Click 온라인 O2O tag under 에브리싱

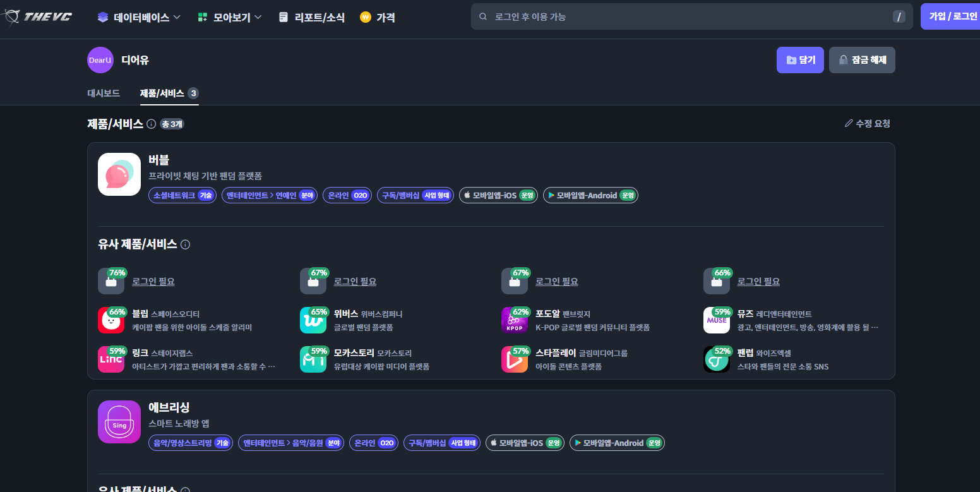[374, 443]
